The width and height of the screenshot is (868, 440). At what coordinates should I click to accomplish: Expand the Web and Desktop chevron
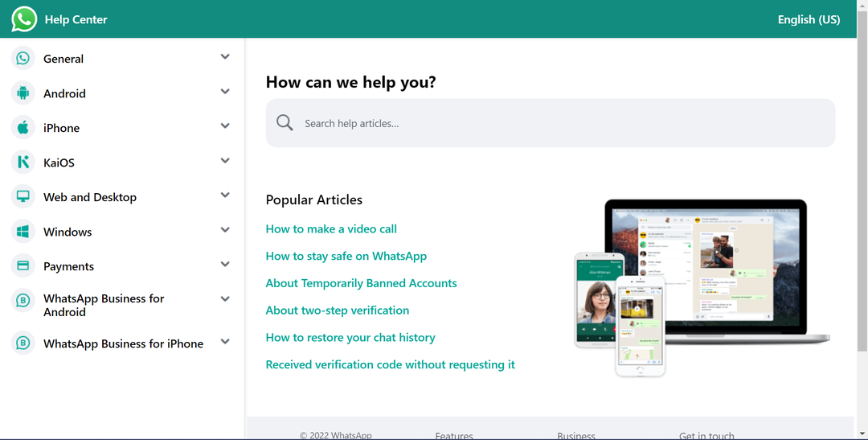point(225,195)
